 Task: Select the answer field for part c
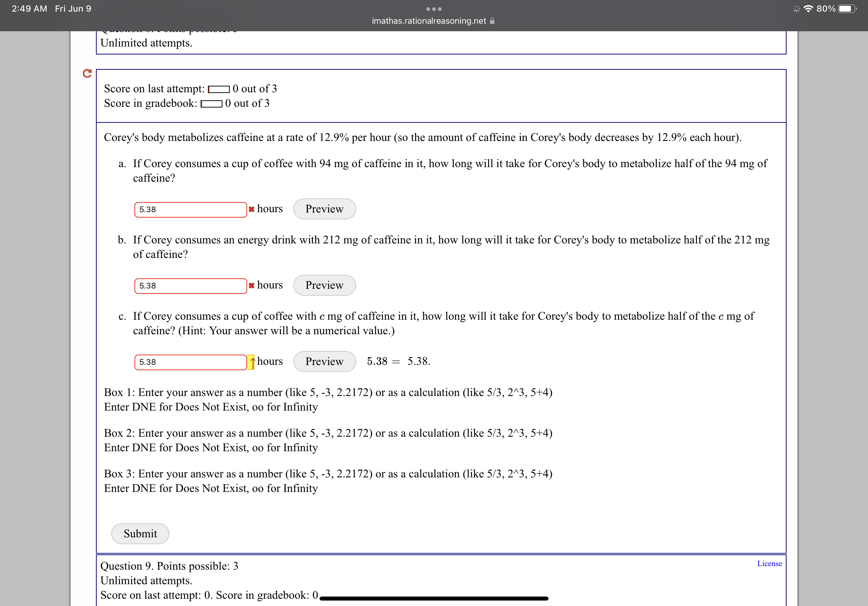click(191, 362)
